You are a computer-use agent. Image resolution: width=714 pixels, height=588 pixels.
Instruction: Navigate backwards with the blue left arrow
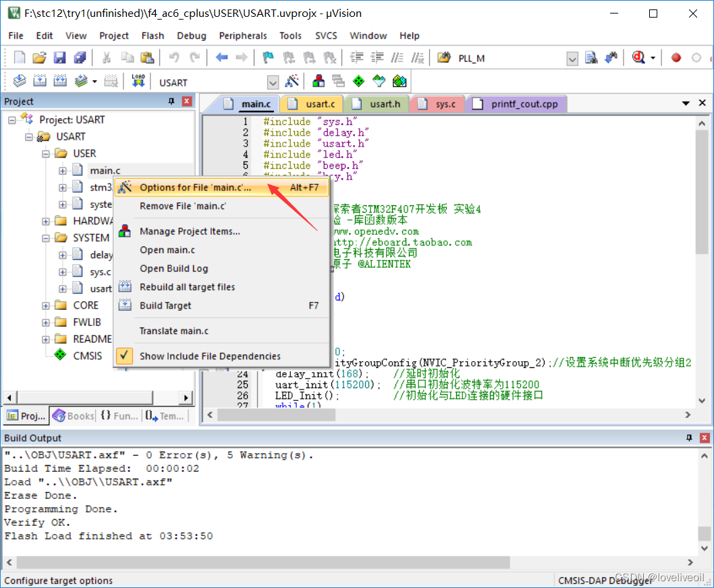coord(222,58)
